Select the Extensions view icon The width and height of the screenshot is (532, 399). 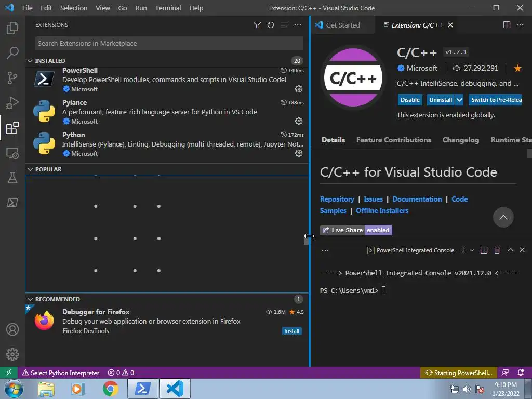12,128
